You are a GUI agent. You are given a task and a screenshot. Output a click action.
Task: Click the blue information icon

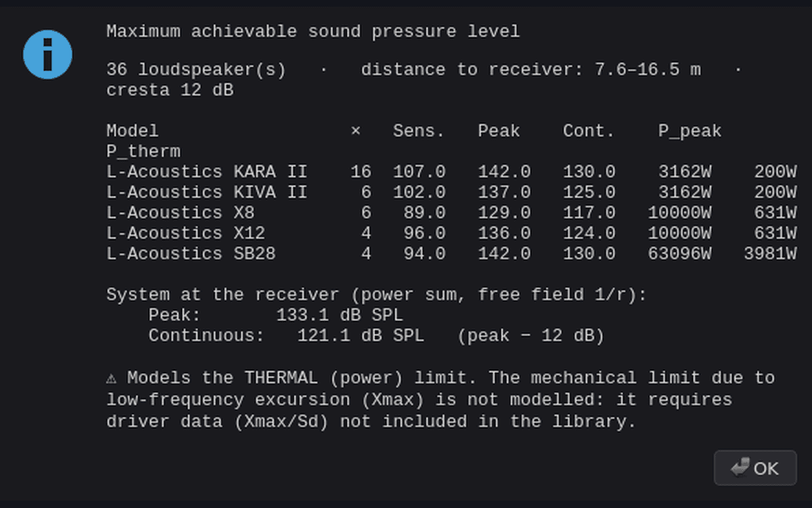pyautogui.click(x=47, y=55)
